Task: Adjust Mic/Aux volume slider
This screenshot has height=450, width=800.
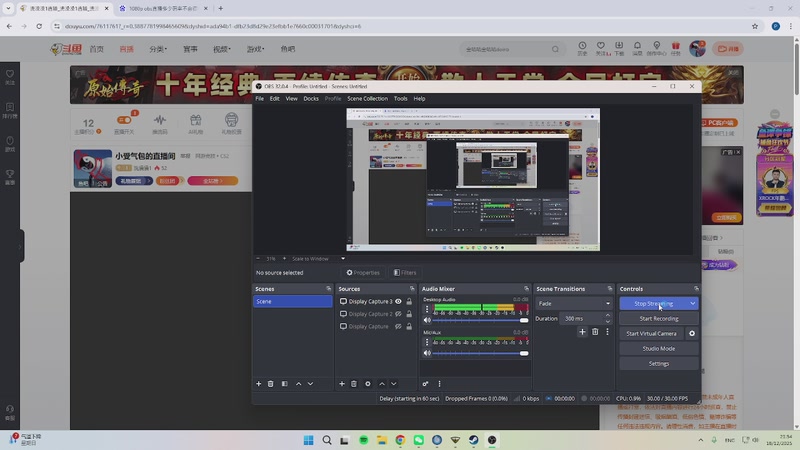Action: click(x=480, y=353)
